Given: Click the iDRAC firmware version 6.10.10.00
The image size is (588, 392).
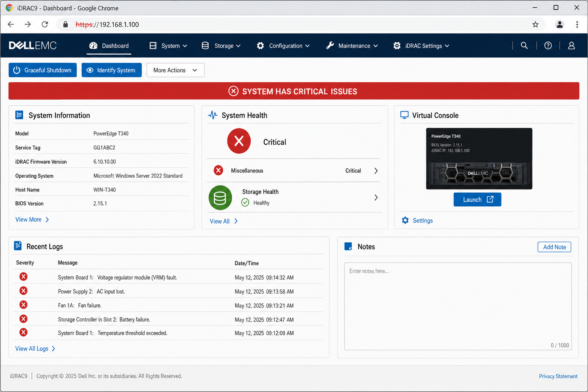Looking at the screenshot, I should pyautogui.click(x=105, y=162).
